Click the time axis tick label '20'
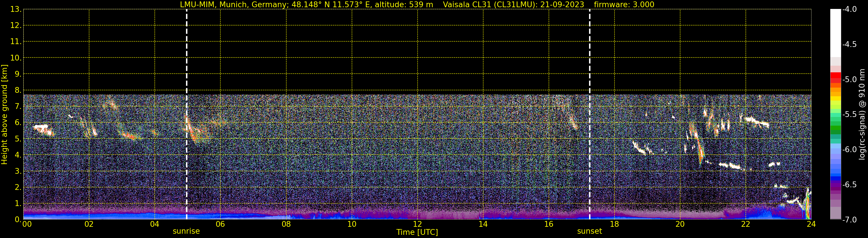 tap(680, 224)
